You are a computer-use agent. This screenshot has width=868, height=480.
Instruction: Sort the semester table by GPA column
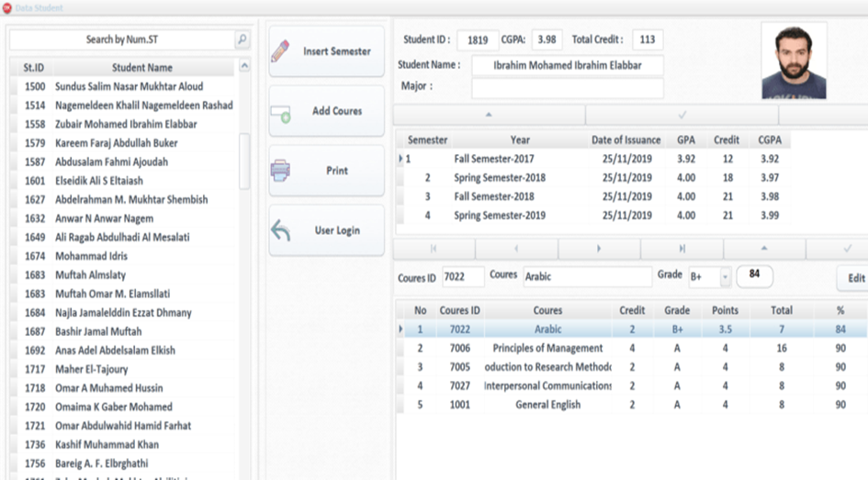pyautogui.click(x=685, y=140)
